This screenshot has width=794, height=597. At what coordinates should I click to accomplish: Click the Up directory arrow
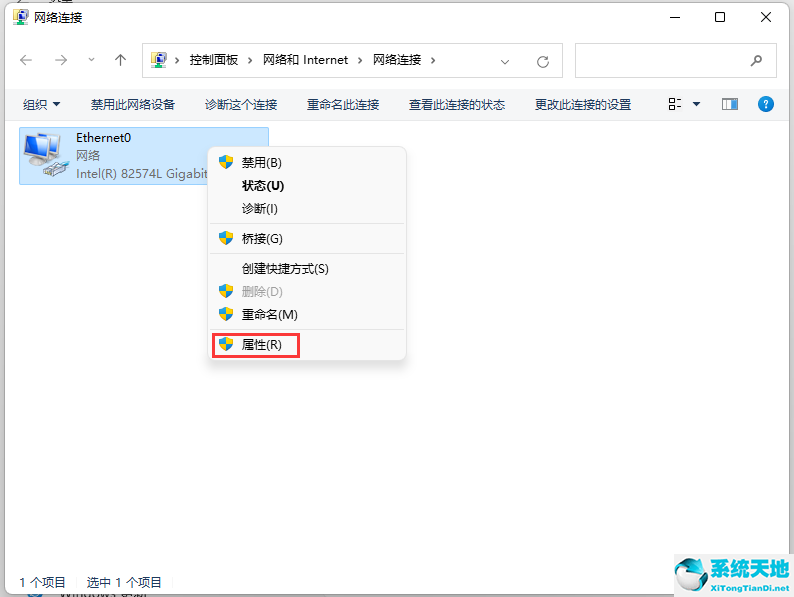click(x=121, y=60)
